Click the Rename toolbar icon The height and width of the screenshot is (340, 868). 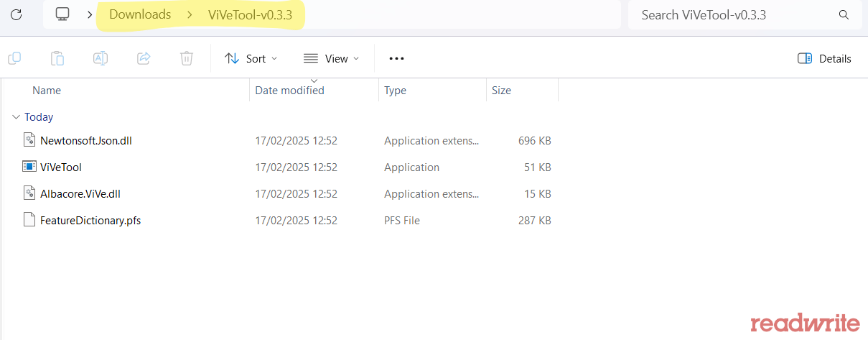click(101, 58)
